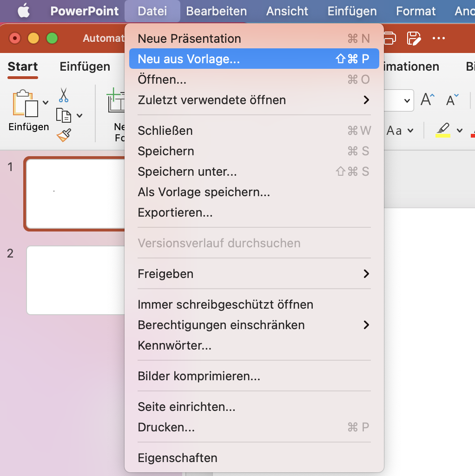Choose Schließen from the menu

pyautogui.click(x=254, y=131)
